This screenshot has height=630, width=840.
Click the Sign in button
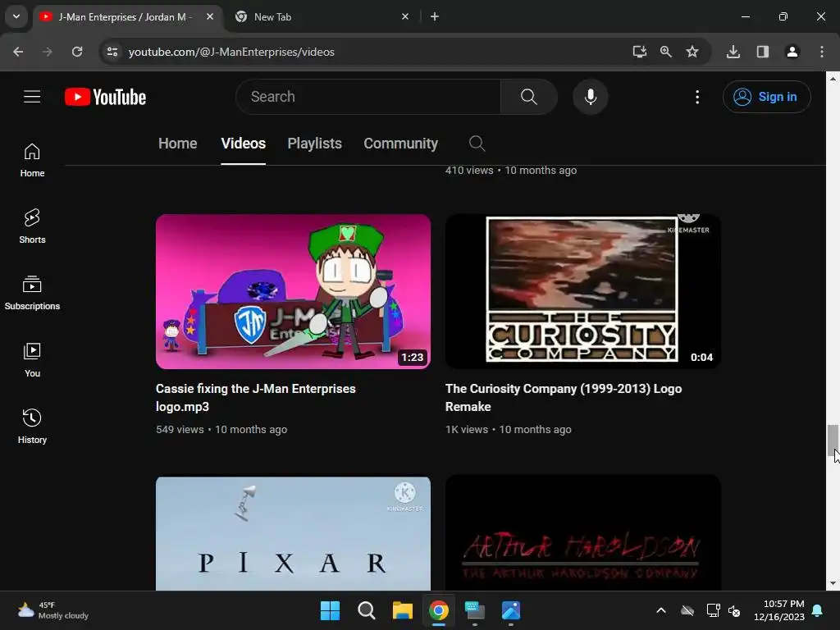pyautogui.click(x=766, y=97)
